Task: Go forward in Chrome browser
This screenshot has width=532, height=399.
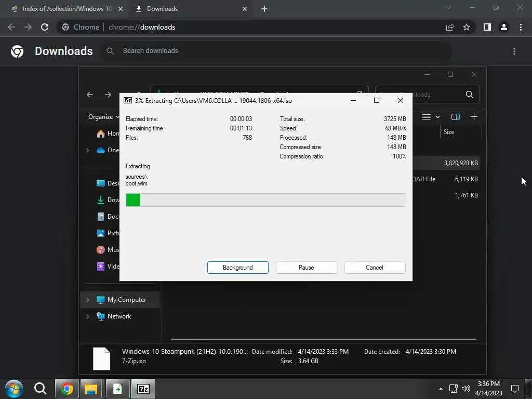Action: pos(28,27)
